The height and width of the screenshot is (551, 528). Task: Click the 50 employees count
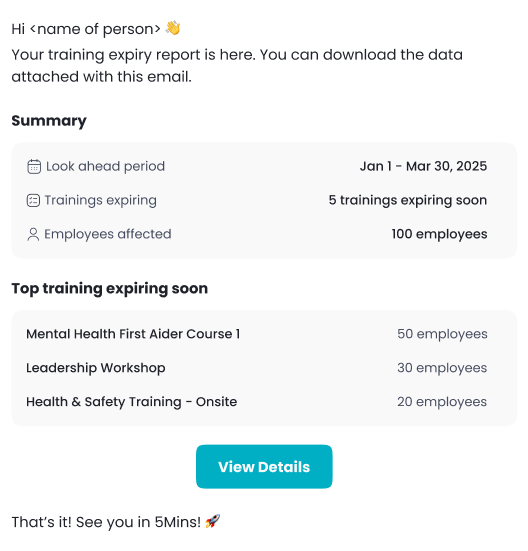[x=442, y=334]
